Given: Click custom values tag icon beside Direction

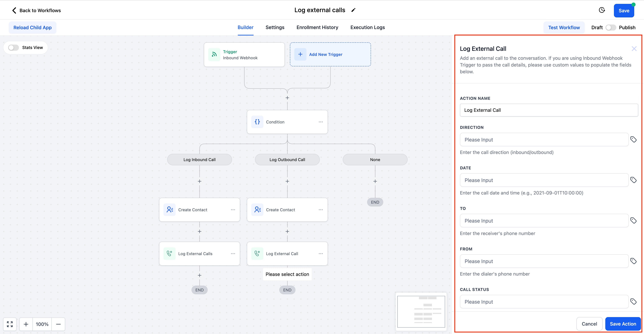Looking at the screenshot, I should (x=633, y=139).
